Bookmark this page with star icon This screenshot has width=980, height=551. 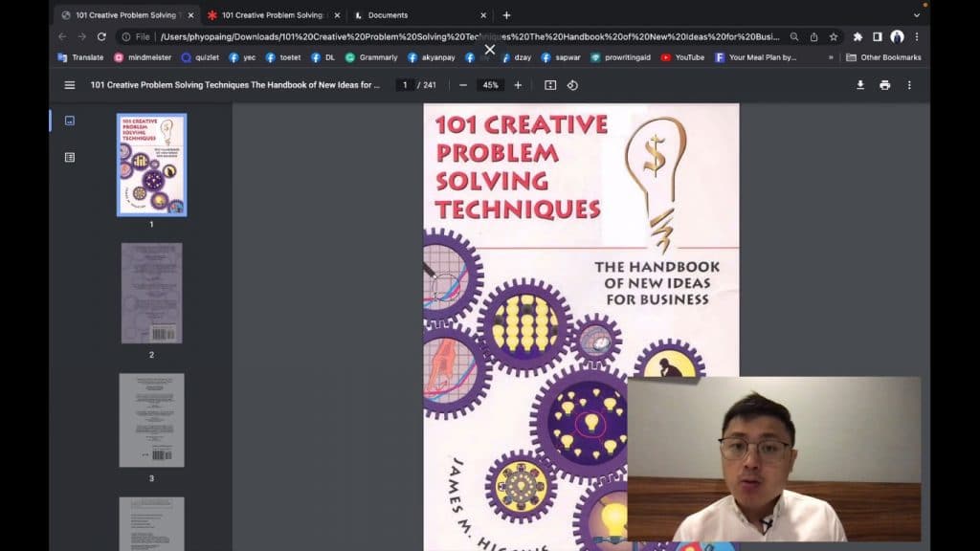tap(834, 37)
